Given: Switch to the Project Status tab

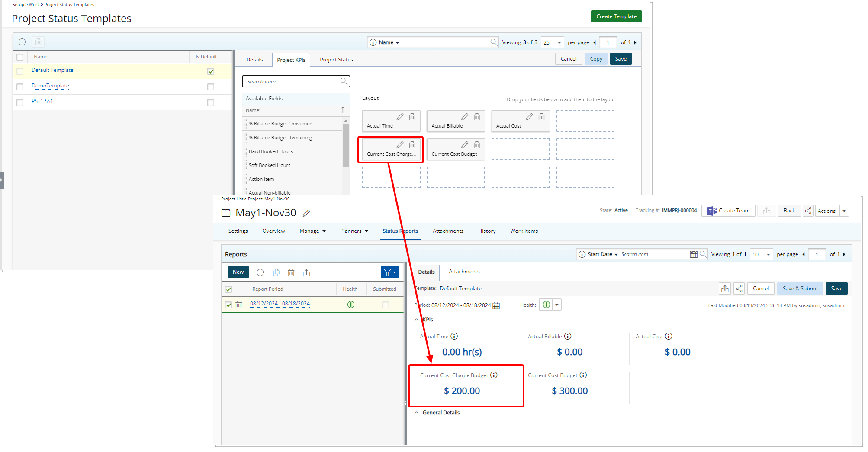Looking at the screenshot, I should tap(336, 60).
